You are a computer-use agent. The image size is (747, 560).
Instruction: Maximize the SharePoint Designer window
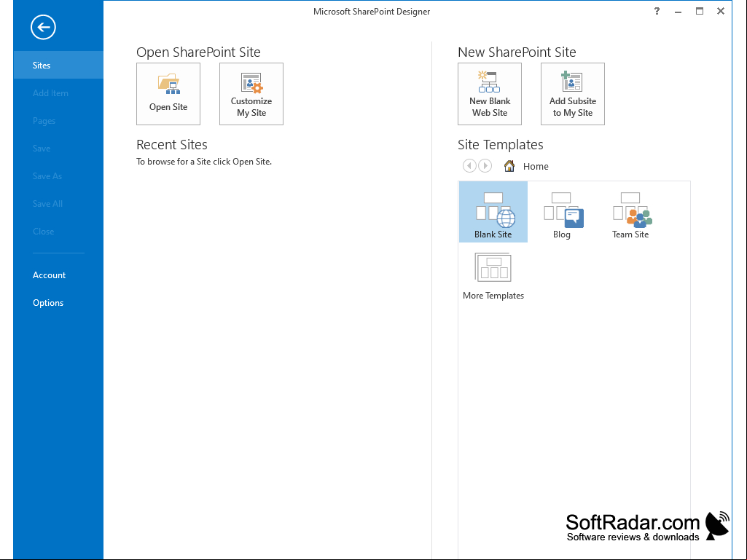click(700, 11)
